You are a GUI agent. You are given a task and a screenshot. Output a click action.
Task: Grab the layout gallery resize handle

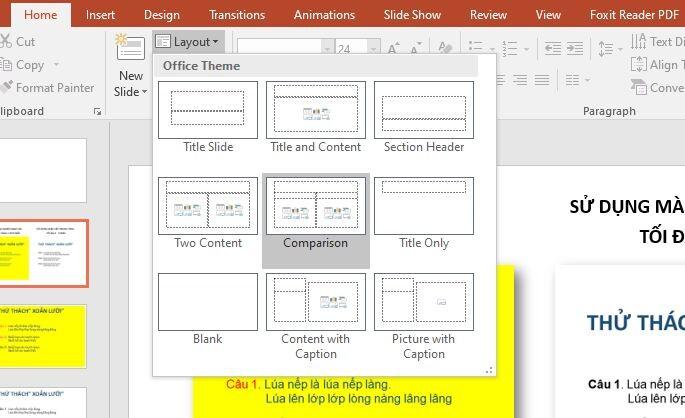click(x=489, y=370)
